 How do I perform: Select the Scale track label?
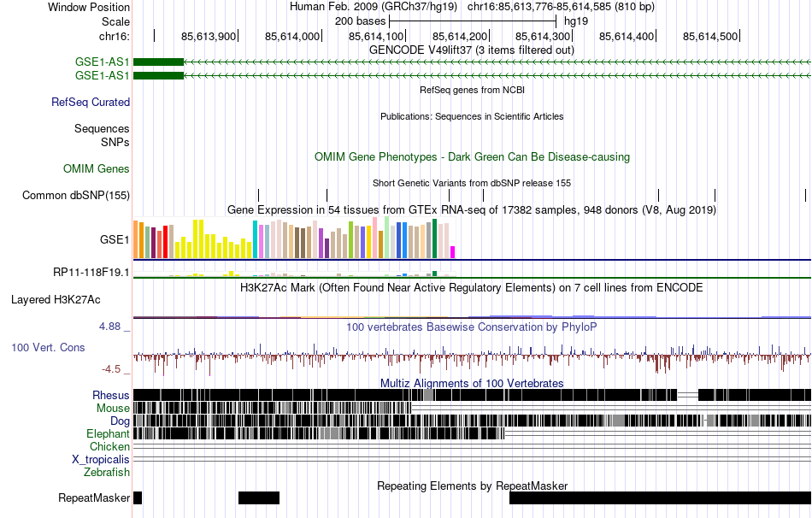tap(115, 21)
